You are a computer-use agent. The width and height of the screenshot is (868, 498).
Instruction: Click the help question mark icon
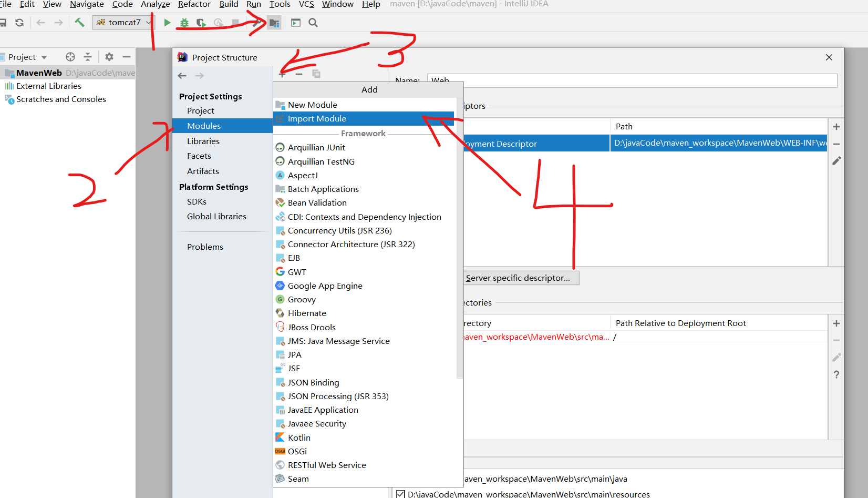836,374
